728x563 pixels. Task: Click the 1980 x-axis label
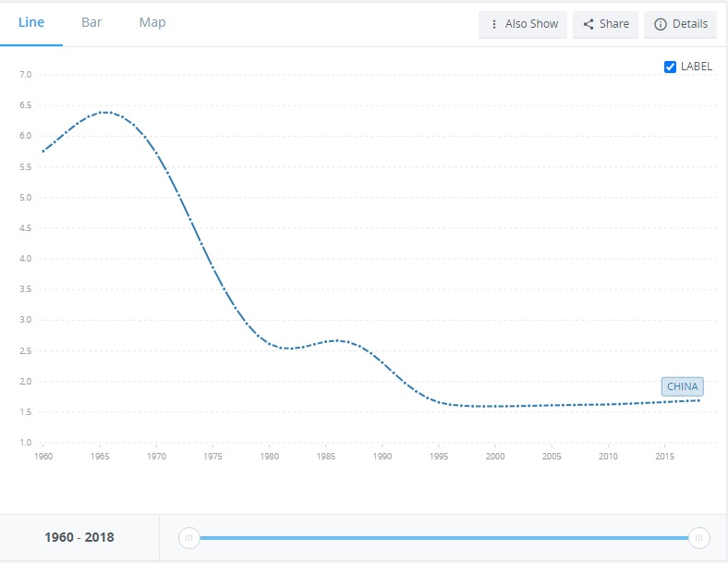tap(270, 456)
